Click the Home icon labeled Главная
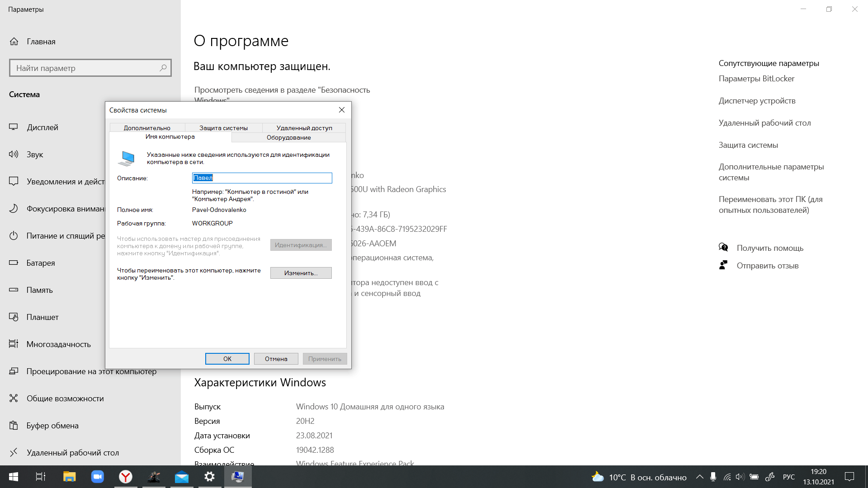 pos(14,42)
